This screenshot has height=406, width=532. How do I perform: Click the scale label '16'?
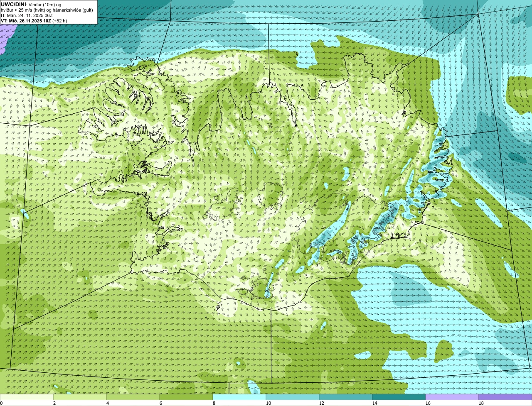pos(428,403)
